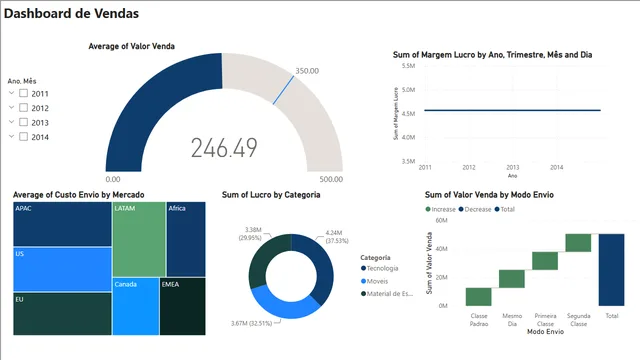Expand the 2013 slicer chevron
The height and width of the screenshot is (360, 640).
pyautogui.click(x=11, y=122)
